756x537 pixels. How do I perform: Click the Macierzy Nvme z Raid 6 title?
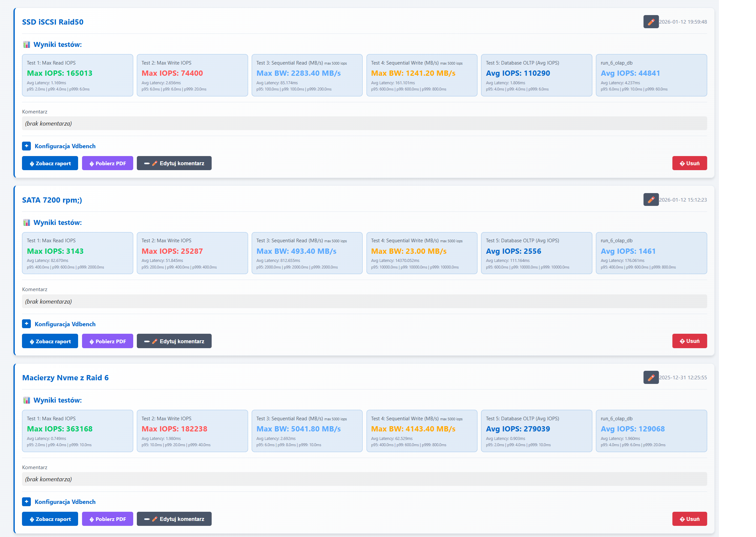click(65, 378)
